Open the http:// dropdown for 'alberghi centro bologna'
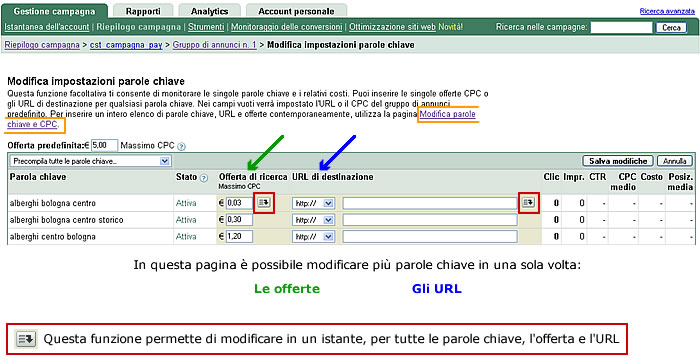700x364 pixels. coord(313,237)
